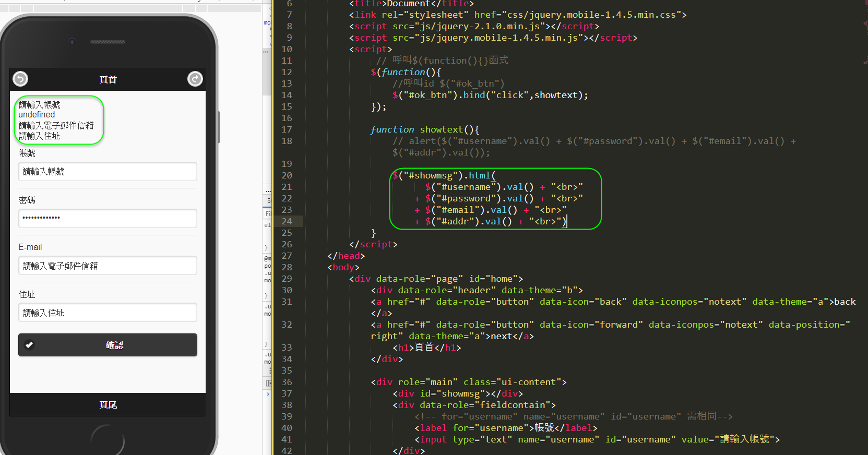Click the phone's front camera dot
The image size is (868, 455).
[x=72, y=41]
